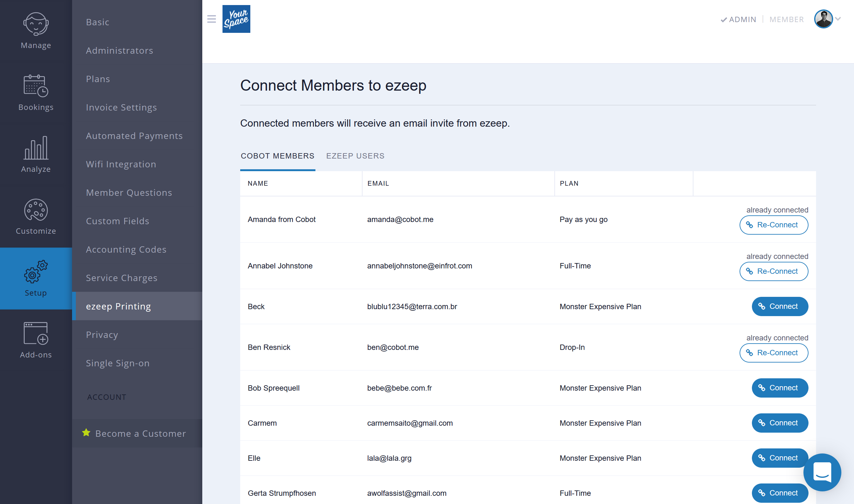
Task: Switch to the EZEEP USERS tab
Action: [x=355, y=156]
